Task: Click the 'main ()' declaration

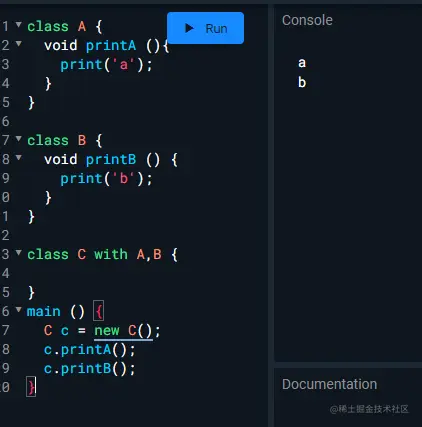Action: click(x=56, y=312)
